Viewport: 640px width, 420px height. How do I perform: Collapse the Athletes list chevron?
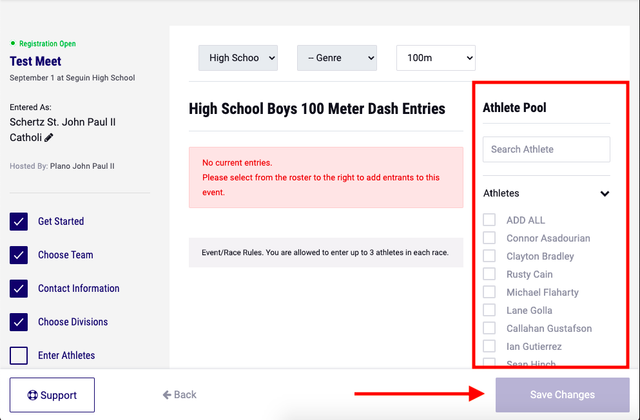click(x=604, y=194)
